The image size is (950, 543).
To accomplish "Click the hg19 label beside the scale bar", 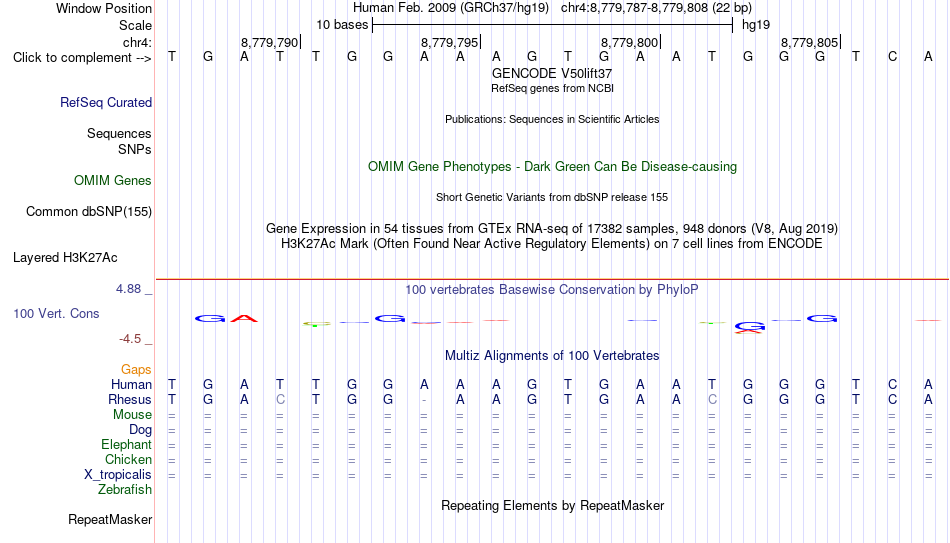I will coord(756,25).
